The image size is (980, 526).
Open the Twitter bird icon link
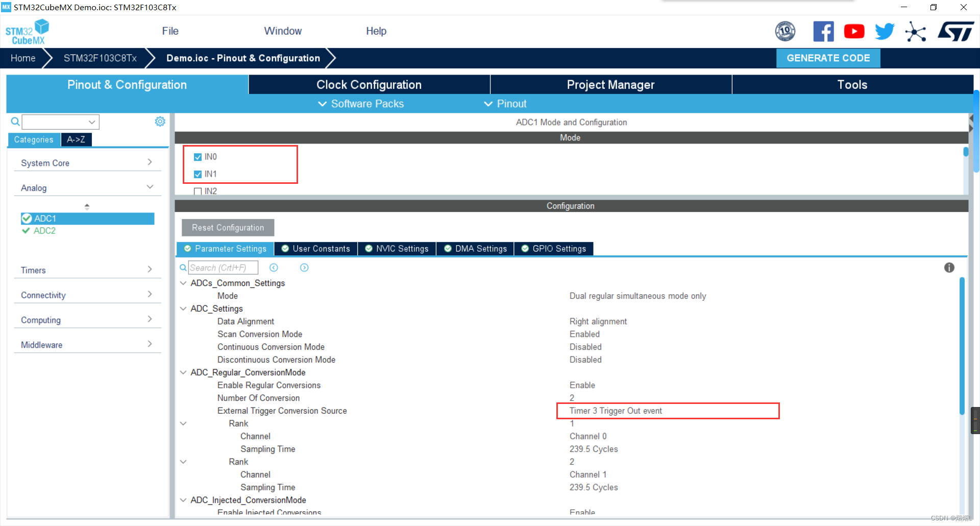tap(885, 31)
